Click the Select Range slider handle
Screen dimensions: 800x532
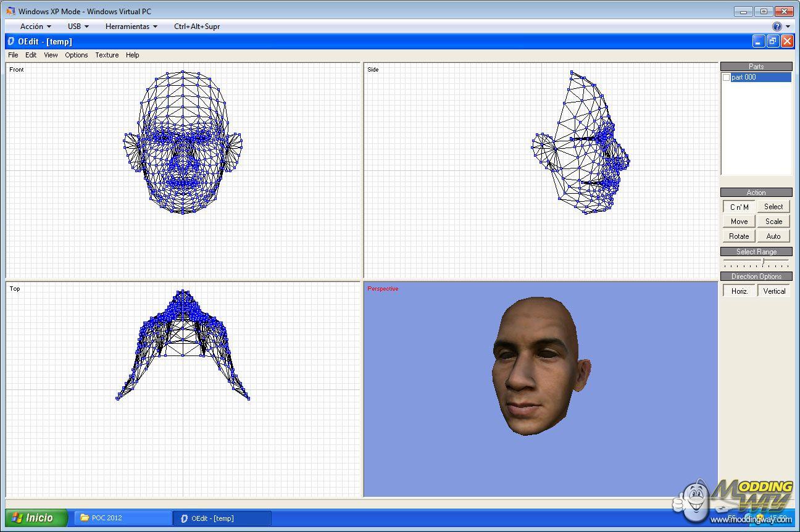(763, 262)
